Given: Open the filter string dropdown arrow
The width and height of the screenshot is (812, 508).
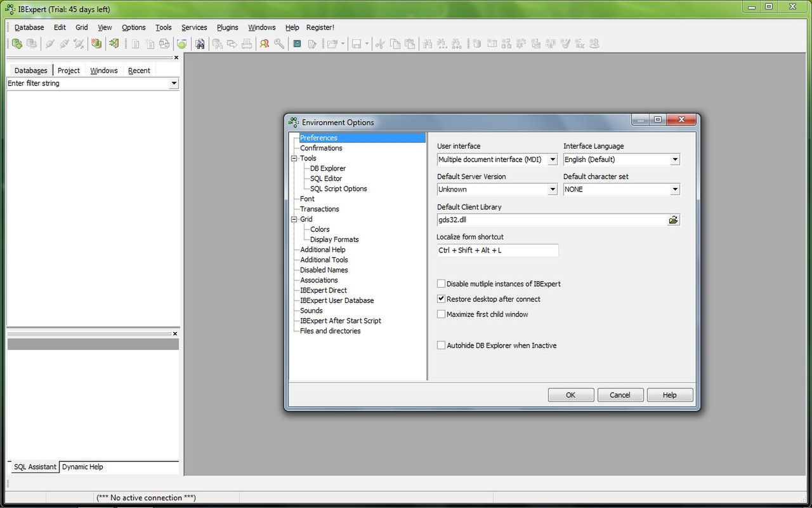Looking at the screenshot, I should (x=174, y=83).
